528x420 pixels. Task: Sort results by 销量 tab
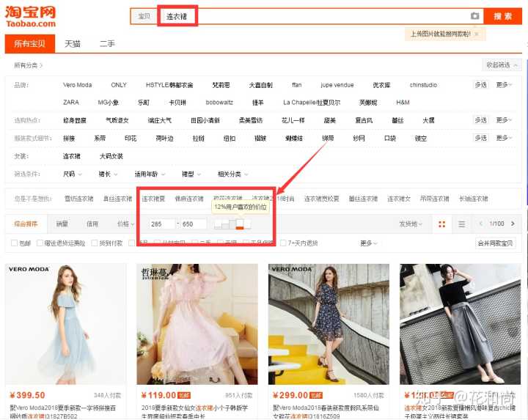62,224
